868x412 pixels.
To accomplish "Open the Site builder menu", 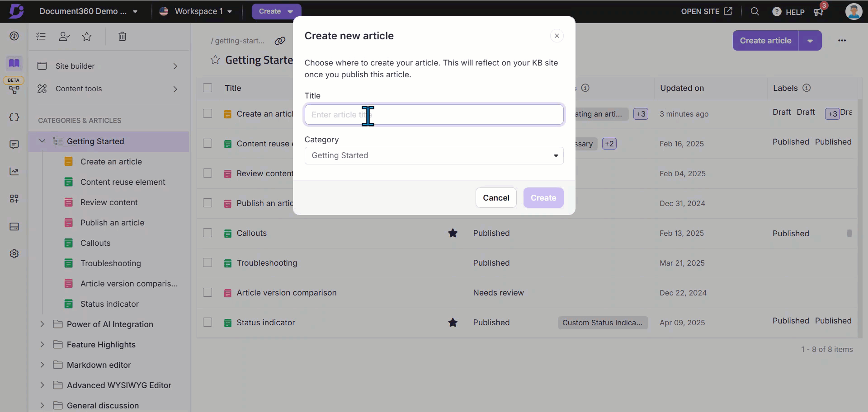I will (108, 66).
